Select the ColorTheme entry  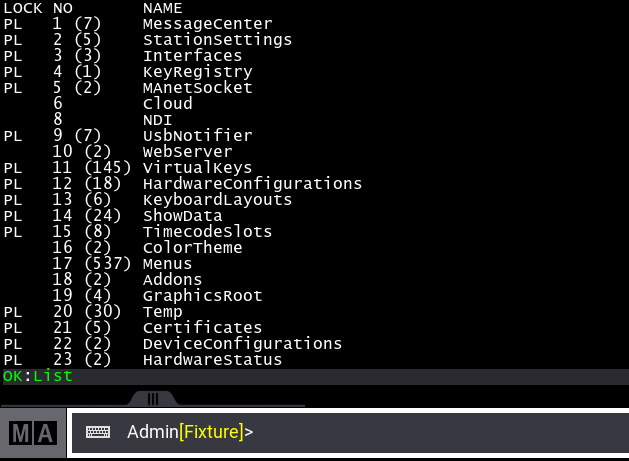coord(192,248)
